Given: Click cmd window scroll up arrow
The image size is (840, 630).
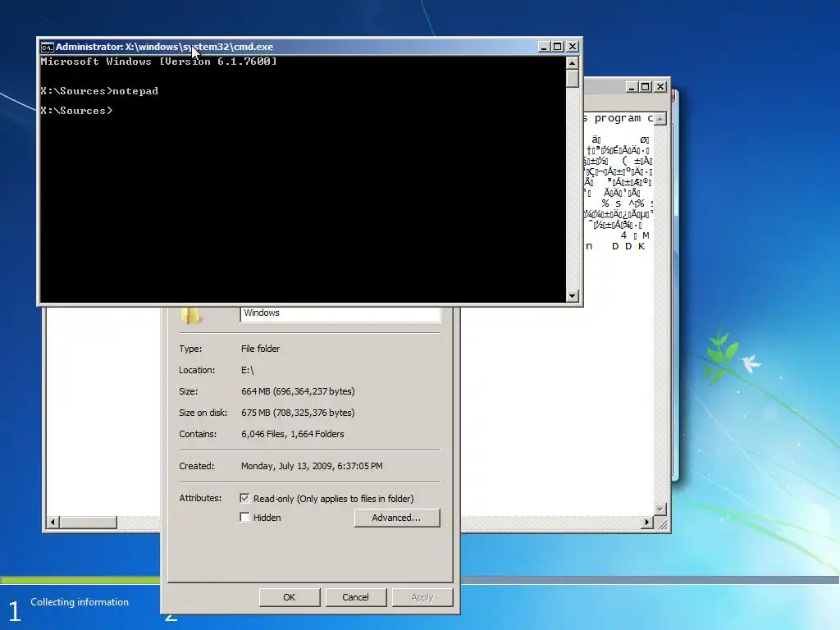Looking at the screenshot, I should click(x=572, y=63).
